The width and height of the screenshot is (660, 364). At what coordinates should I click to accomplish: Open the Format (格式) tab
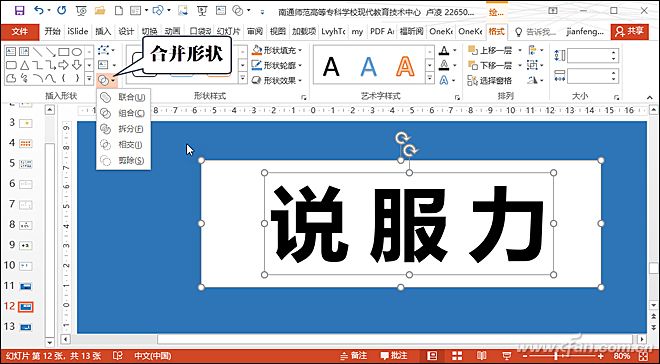[x=497, y=31]
